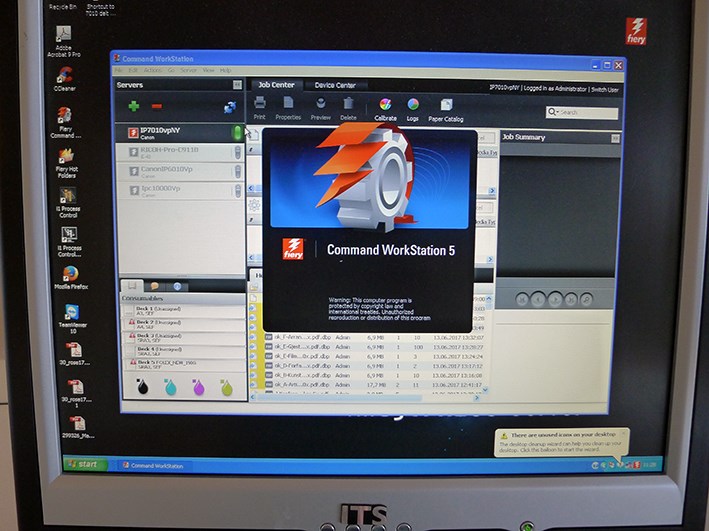Click the job list horizontal scrollbar
This screenshot has height=531, width=709.
click(x=339, y=398)
